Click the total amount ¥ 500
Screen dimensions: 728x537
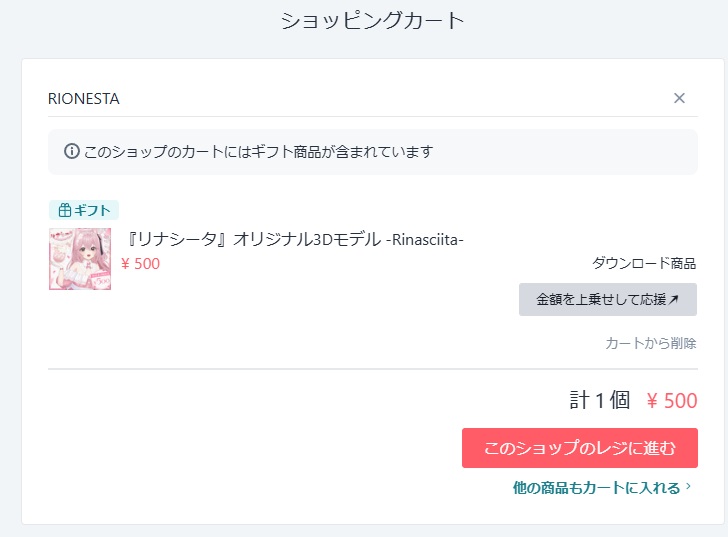672,401
